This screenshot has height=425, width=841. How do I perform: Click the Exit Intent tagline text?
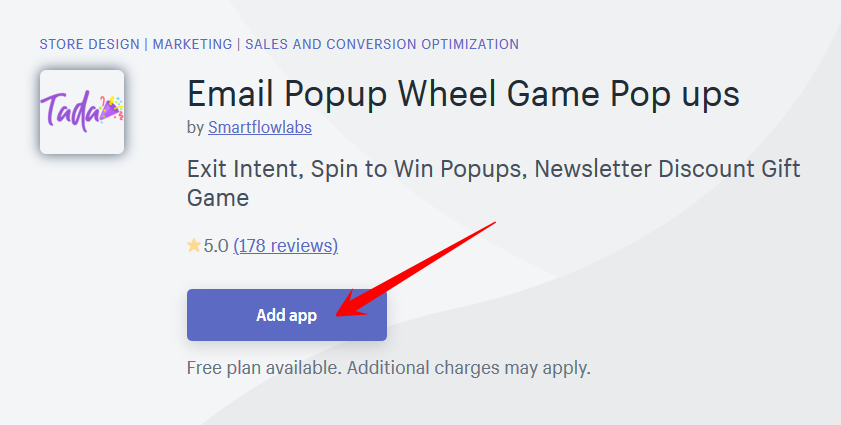pyautogui.click(x=493, y=184)
